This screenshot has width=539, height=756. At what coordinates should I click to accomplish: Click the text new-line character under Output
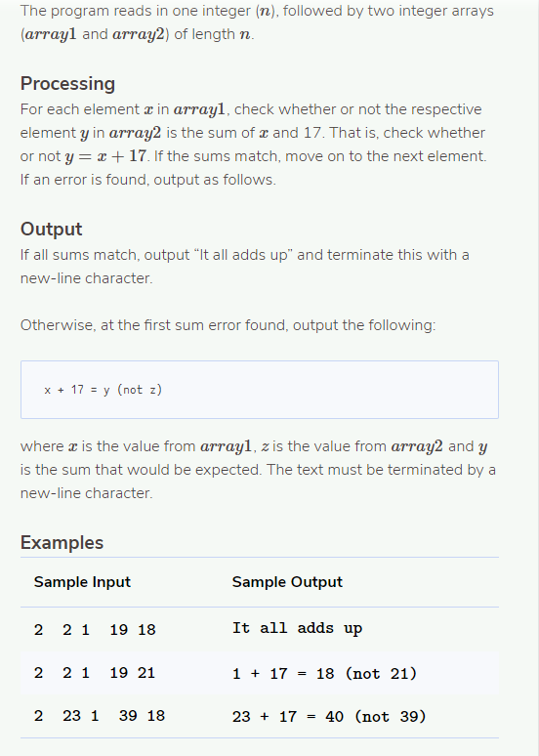point(86,278)
